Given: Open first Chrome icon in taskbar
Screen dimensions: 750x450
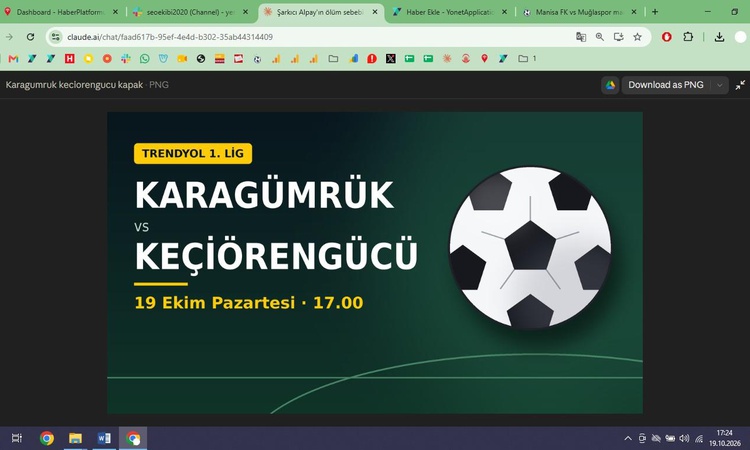Looking at the screenshot, I should point(47,438).
